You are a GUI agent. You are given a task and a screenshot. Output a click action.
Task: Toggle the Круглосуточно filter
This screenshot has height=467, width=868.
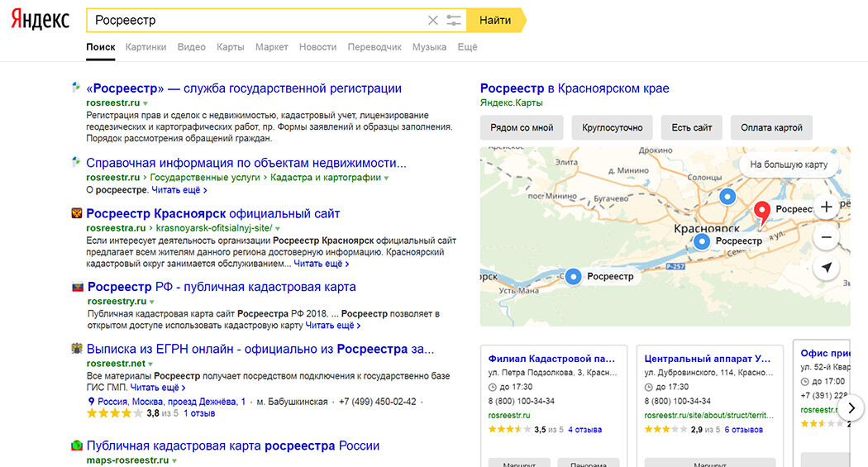point(613,127)
